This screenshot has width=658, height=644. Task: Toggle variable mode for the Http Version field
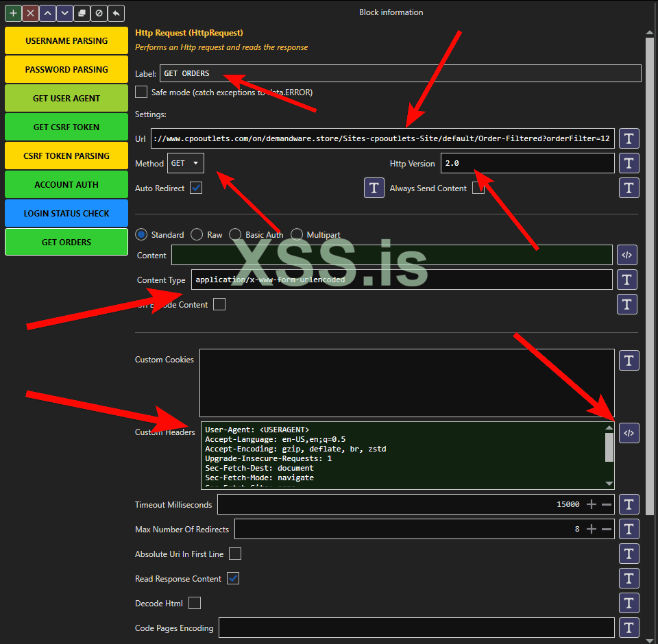(629, 163)
